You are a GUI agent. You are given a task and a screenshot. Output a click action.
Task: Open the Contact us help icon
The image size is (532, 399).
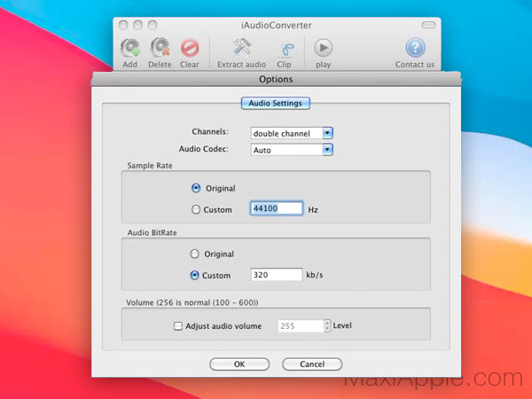tap(415, 48)
